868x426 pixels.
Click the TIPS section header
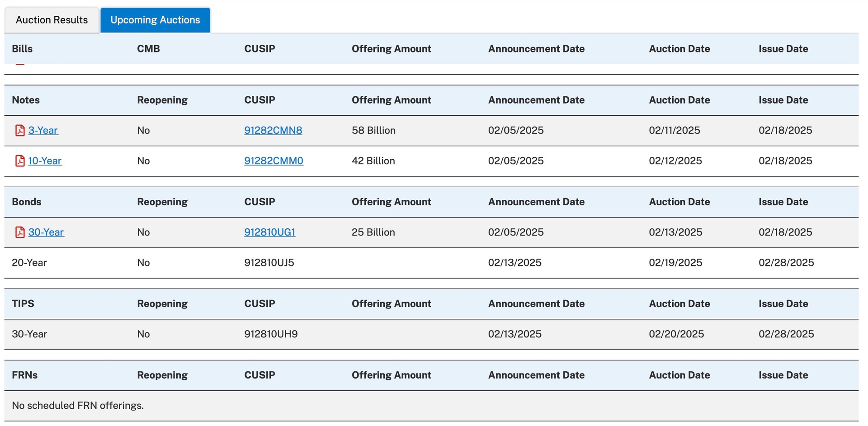[x=23, y=303]
